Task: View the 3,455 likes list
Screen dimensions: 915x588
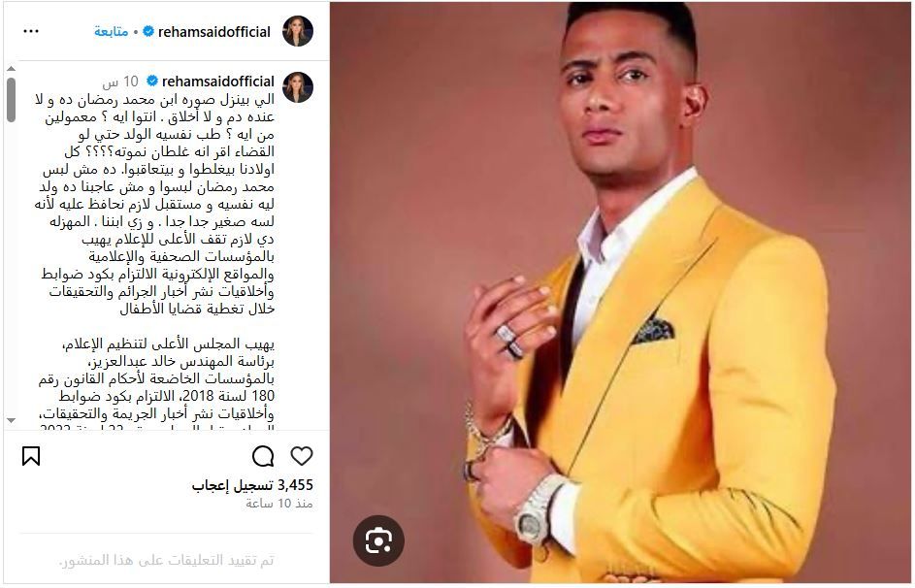Action: coord(252,485)
